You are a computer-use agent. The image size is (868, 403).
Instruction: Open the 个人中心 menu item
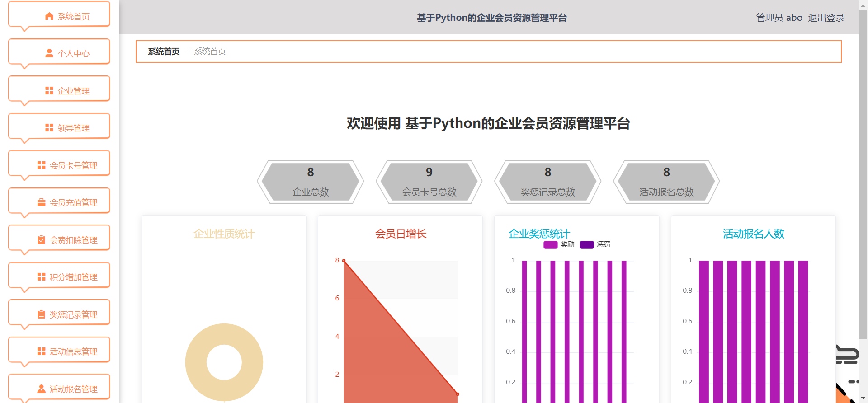[x=59, y=52]
